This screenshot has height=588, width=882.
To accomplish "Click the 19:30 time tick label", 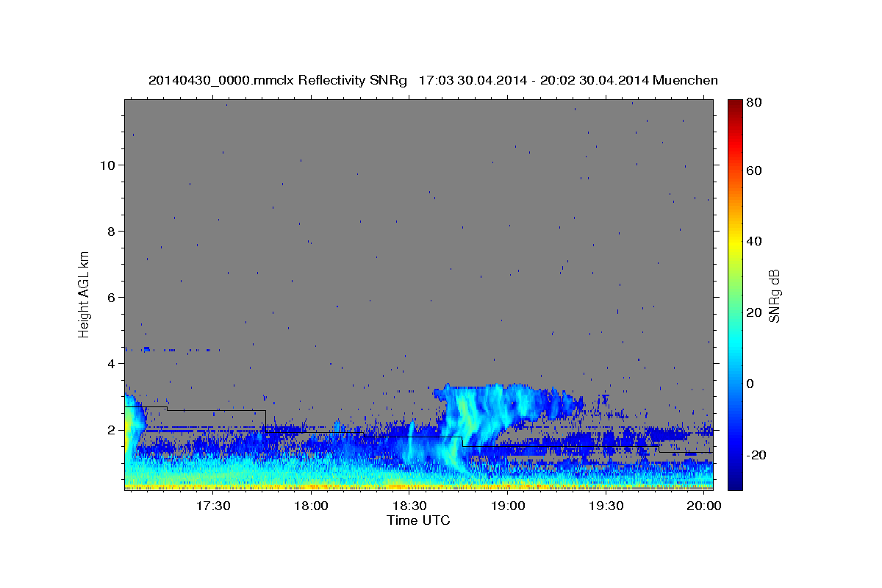I will (x=606, y=506).
